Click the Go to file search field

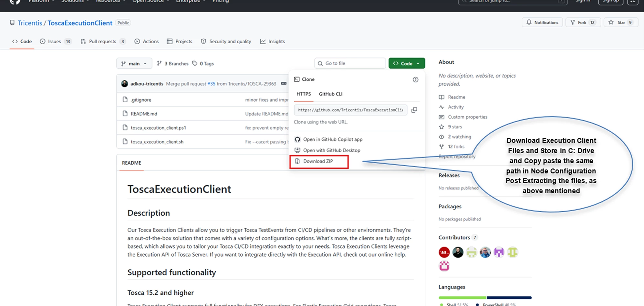click(x=350, y=63)
